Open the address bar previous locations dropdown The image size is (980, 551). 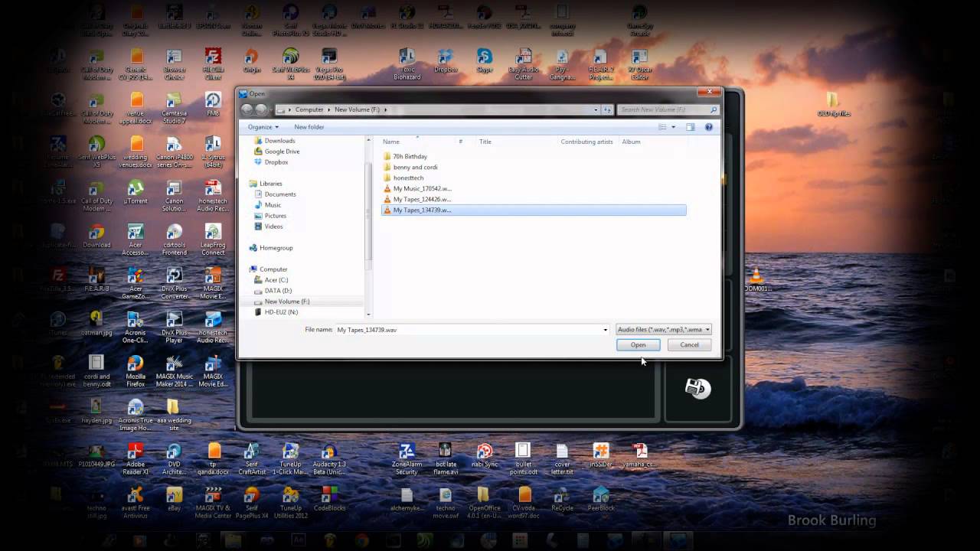596,109
